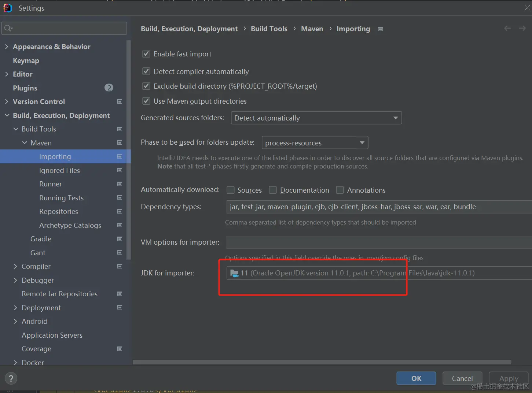Click the Apply button
The width and height of the screenshot is (532, 393).
click(x=509, y=378)
